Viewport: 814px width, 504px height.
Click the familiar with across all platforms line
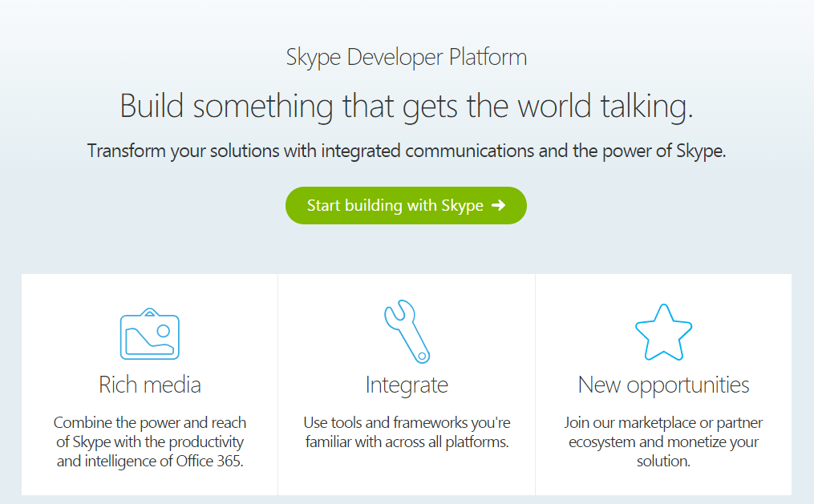coord(407,442)
